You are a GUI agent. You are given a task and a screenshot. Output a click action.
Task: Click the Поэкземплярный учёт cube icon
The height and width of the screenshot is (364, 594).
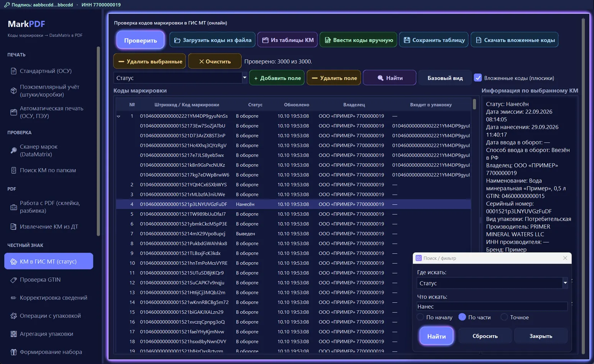click(x=13, y=91)
